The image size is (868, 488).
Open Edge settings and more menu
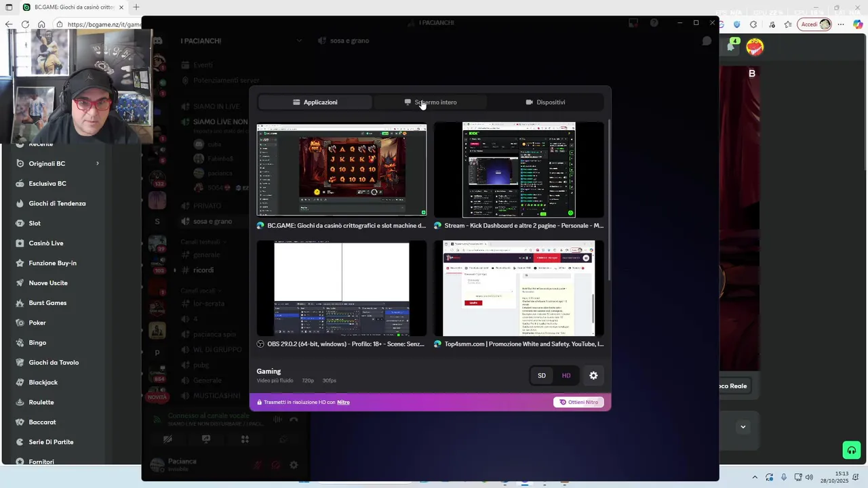tap(842, 24)
